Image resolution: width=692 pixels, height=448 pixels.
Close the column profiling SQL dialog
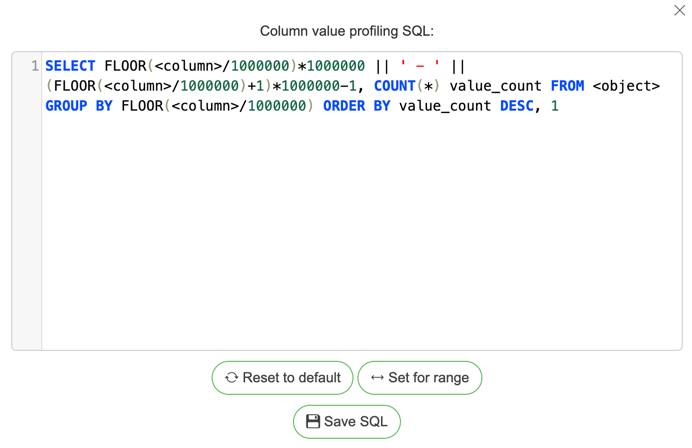[679, 11]
